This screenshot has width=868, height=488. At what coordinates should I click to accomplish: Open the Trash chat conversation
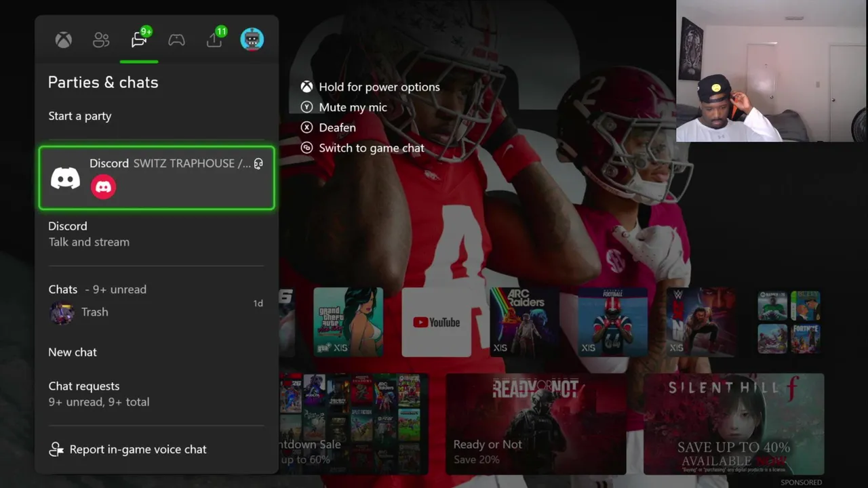tap(157, 312)
